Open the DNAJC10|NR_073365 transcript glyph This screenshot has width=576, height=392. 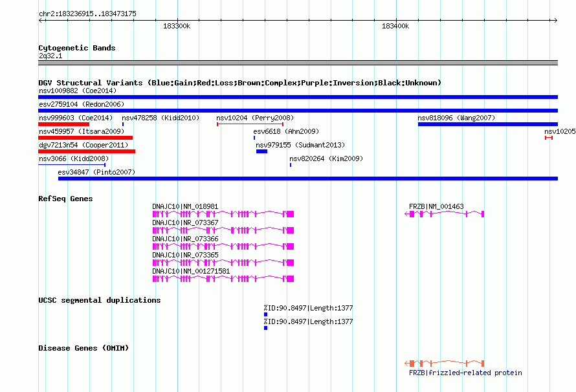223,263
